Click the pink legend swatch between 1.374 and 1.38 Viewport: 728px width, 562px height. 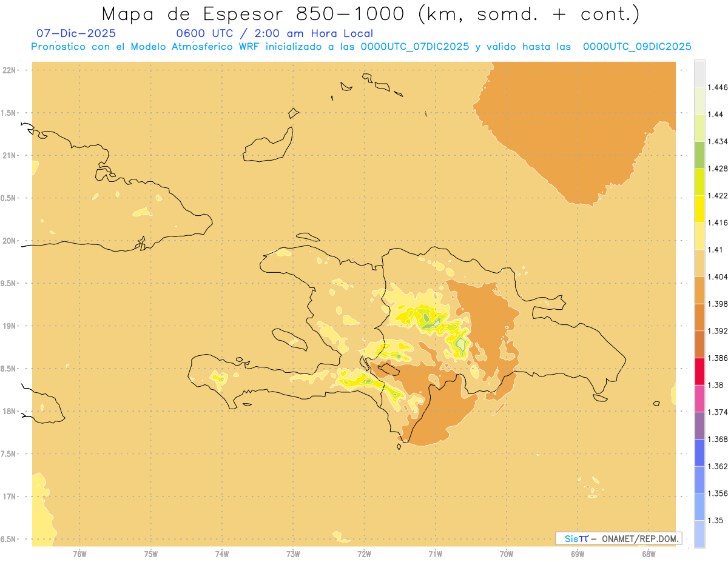pyautogui.click(x=699, y=398)
